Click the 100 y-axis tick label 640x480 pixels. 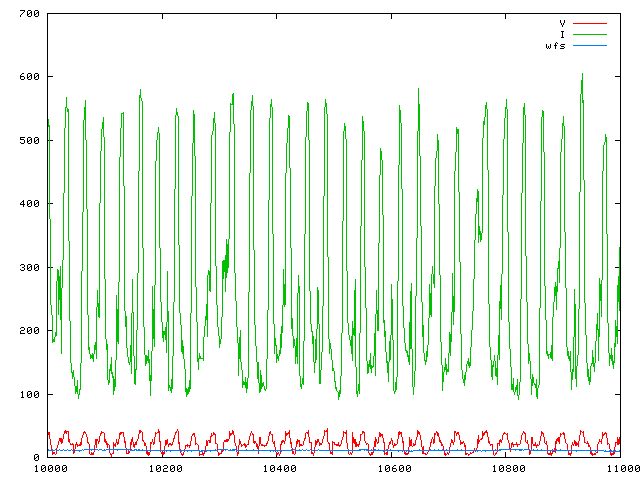click(29, 394)
